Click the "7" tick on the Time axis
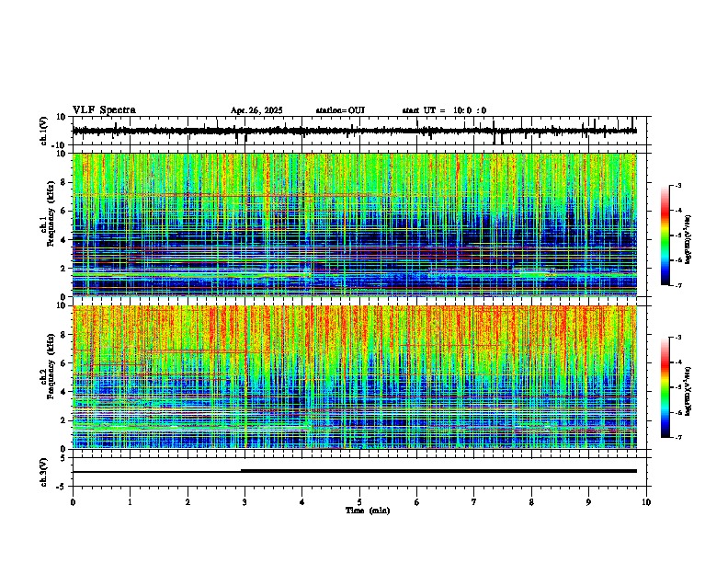The height and width of the screenshot is (563, 728). pyautogui.click(x=474, y=502)
